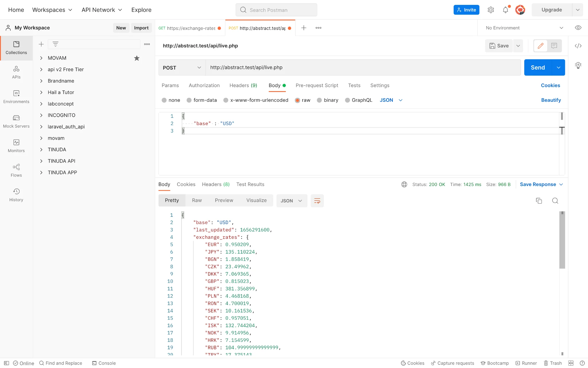This screenshot has width=588, height=368.
Task: Open the code snippet generator
Action: pos(578,46)
